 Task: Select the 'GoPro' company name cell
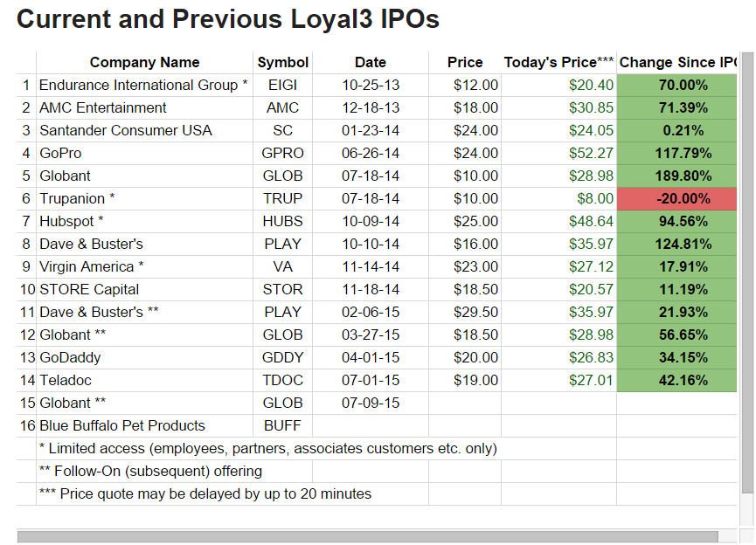point(144,153)
